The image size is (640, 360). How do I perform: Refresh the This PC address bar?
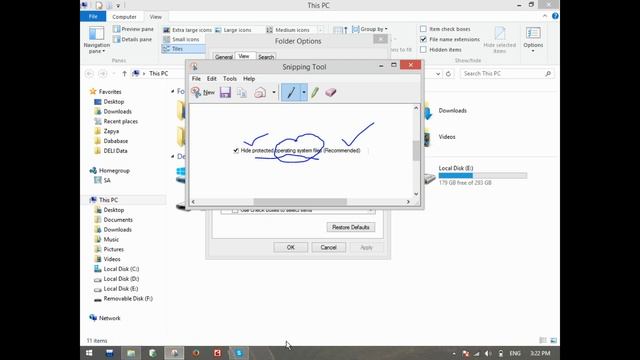(x=448, y=74)
